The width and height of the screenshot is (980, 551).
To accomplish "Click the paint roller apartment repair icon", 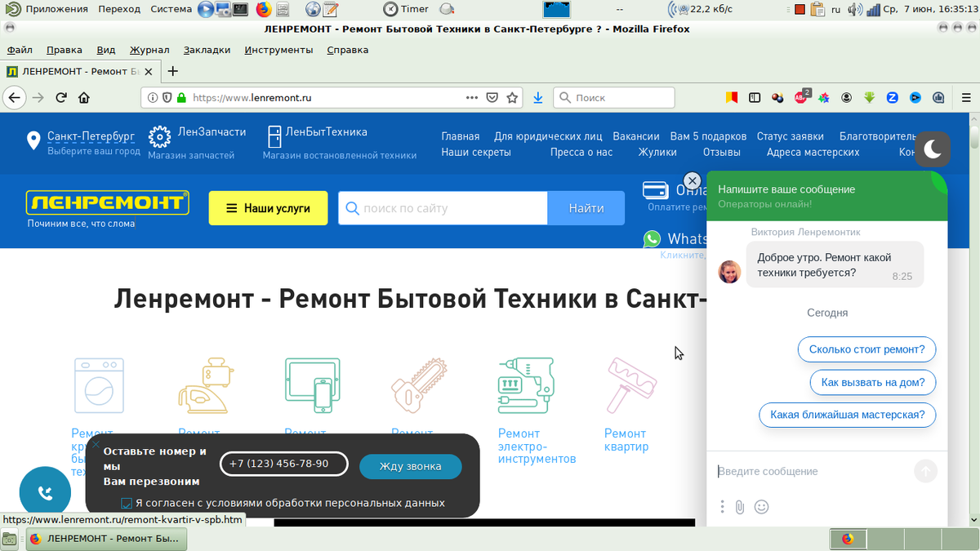I will pyautogui.click(x=631, y=384).
